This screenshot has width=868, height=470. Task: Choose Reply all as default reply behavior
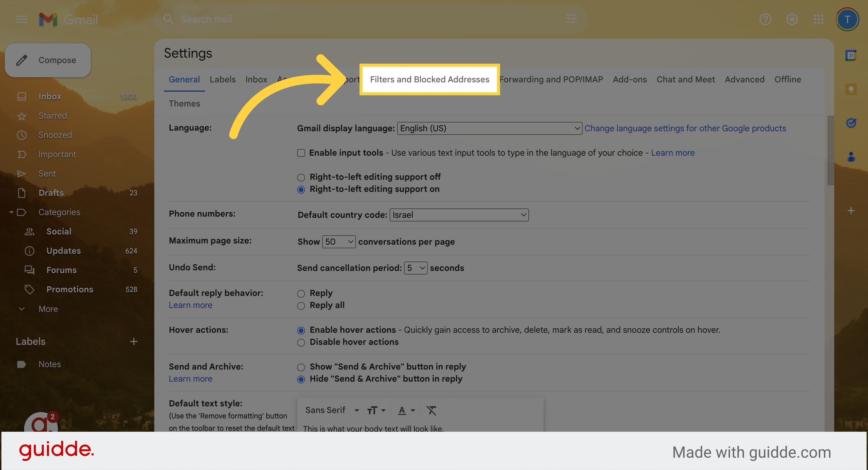point(300,306)
